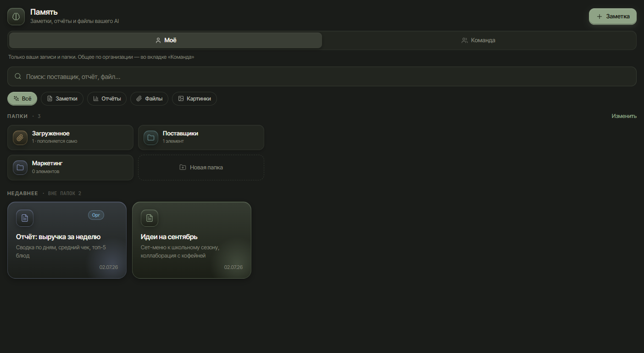Click the plus icon on the Заметка button
The height and width of the screenshot is (353, 644).
tap(600, 17)
